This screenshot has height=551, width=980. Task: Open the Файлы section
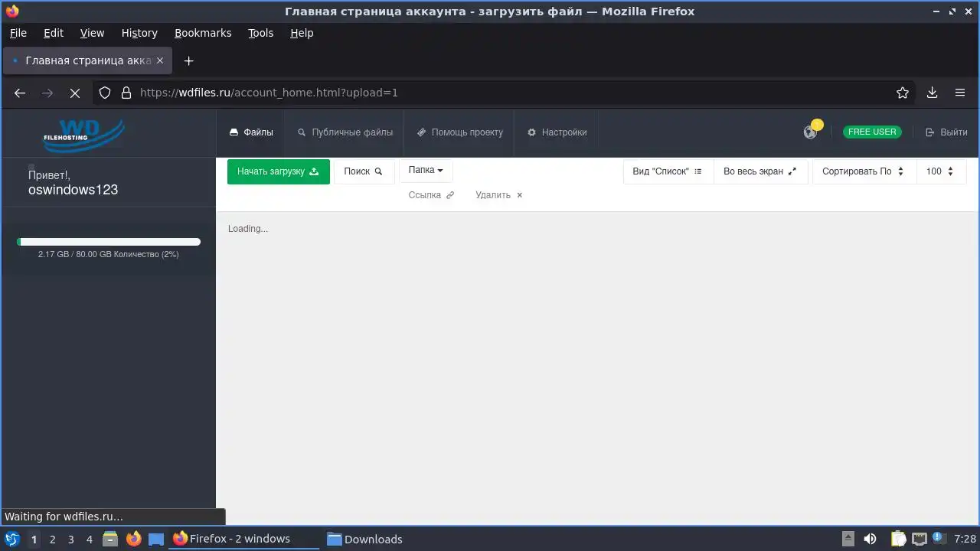coord(251,132)
